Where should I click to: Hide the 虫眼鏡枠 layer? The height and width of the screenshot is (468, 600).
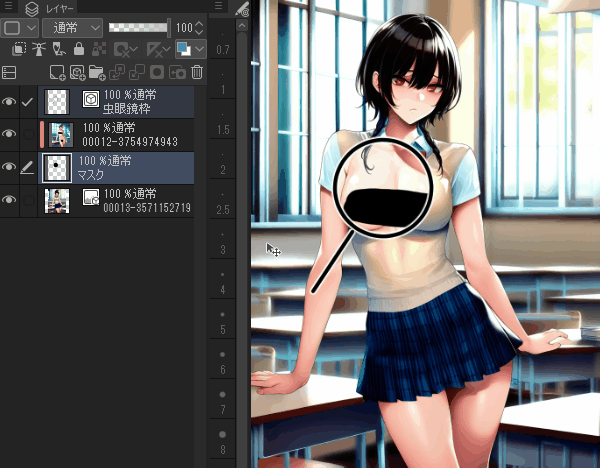point(10,101)
